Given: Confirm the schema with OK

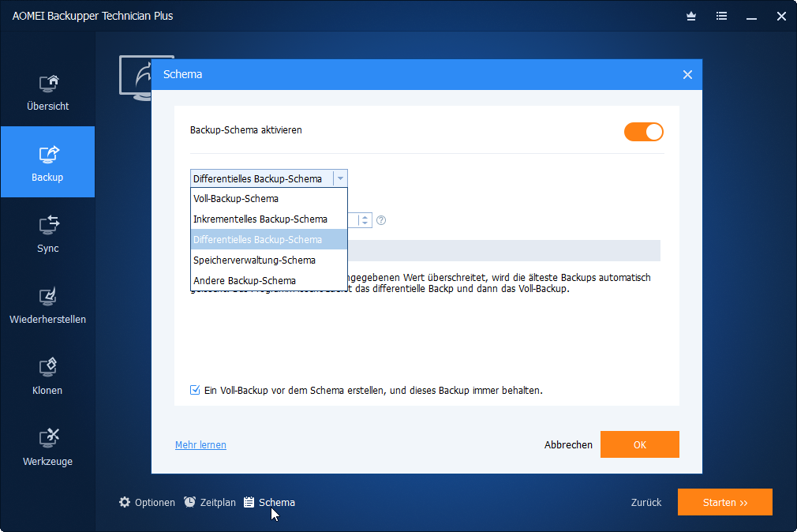Looking at the screenshot, I should 639,444.
